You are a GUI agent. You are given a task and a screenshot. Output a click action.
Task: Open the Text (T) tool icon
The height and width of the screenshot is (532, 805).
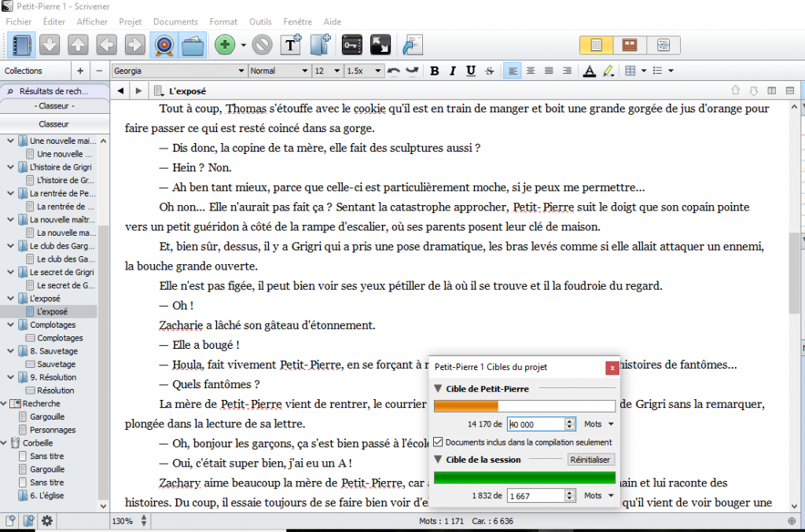291,45
